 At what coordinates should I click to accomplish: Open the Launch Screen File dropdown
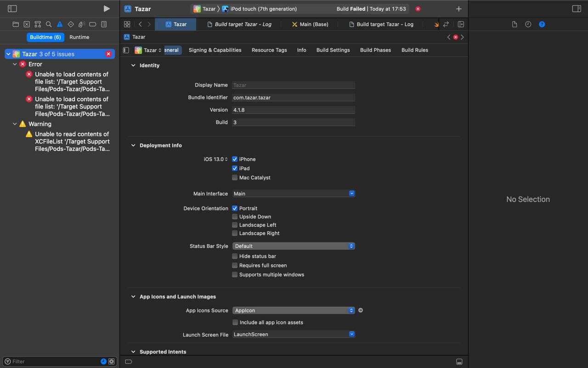294,334
